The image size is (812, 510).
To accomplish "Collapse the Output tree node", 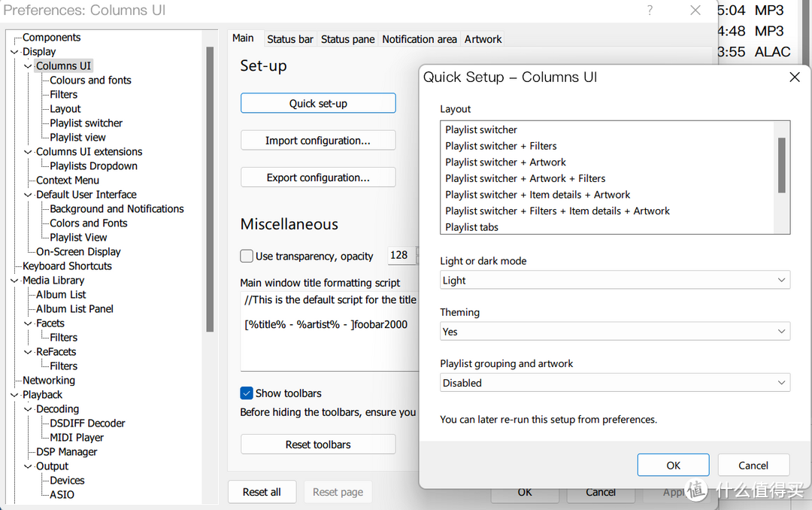I will click(28, 466).
